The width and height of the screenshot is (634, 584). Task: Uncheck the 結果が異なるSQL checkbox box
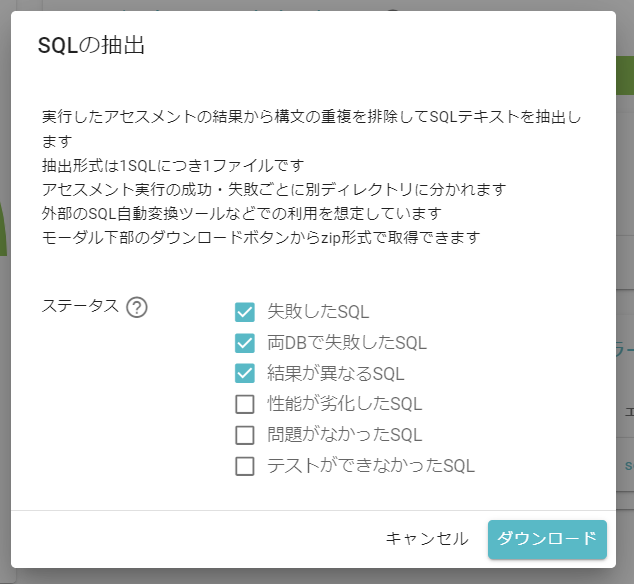pyautogui.click(x=245, y=373)
